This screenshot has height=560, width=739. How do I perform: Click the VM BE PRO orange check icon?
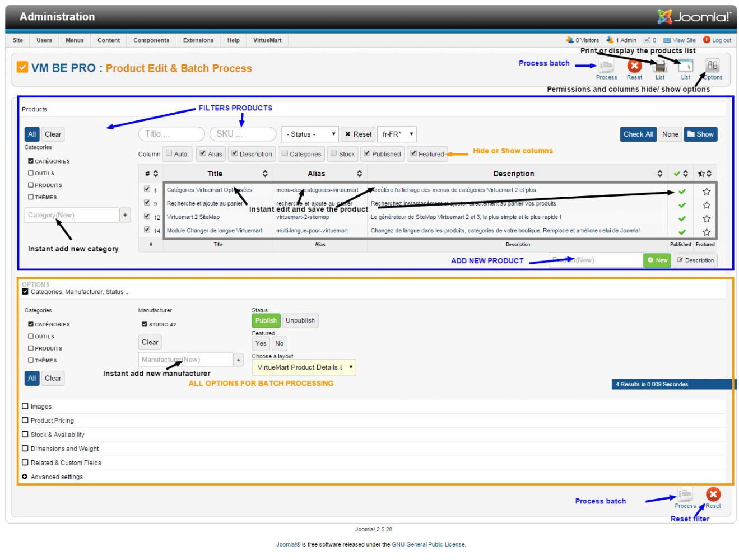[x=22, y=67]
